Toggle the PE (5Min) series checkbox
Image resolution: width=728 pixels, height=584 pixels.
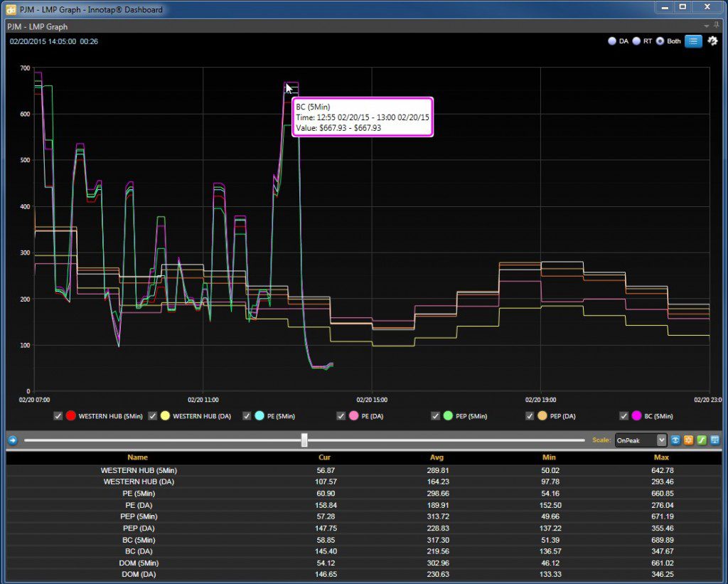pyautogui.click(x=247, y=416)
